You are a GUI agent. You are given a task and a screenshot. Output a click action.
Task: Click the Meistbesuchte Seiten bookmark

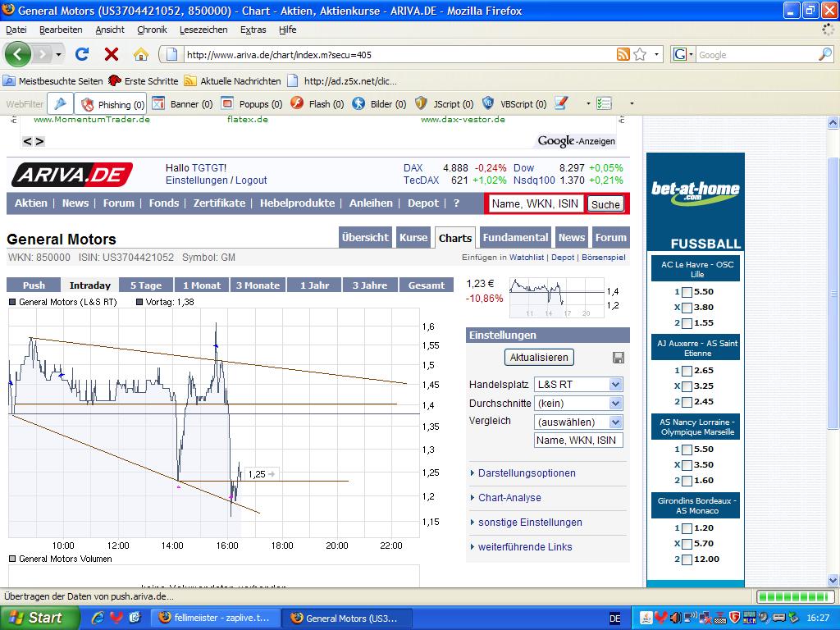pos(52,81)
